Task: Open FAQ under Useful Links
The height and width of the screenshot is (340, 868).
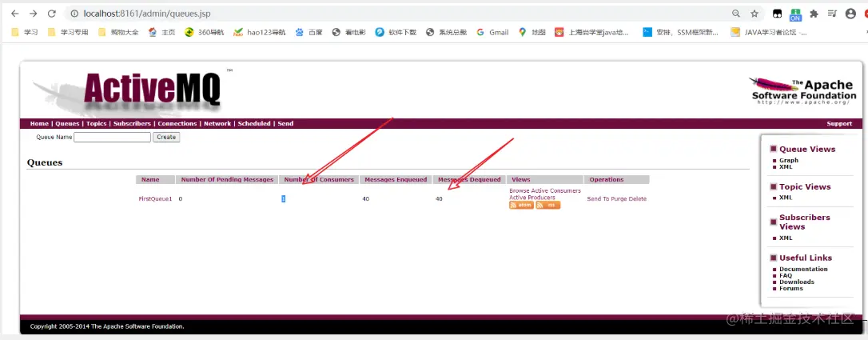Action: [786, 275]
